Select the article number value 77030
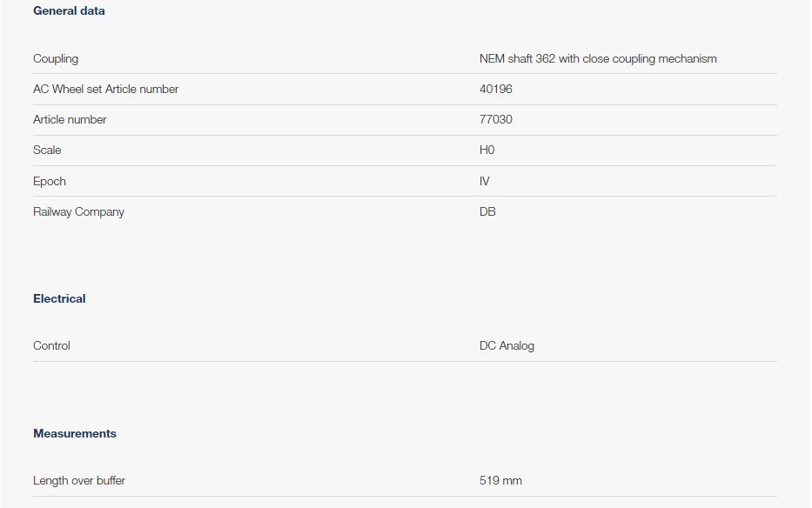This screenshot has height=508, width=812. (x=496, y=119)
